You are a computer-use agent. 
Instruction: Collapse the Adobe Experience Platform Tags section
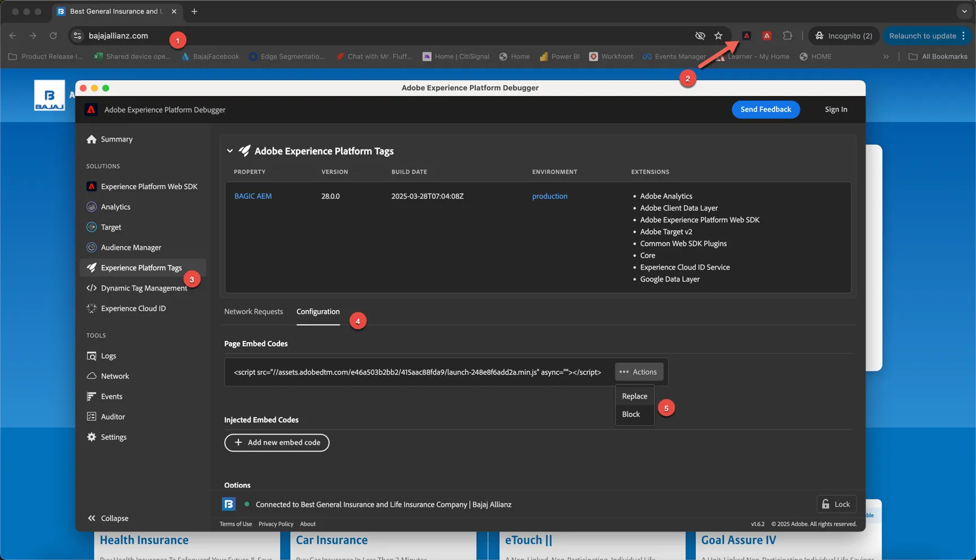(230, 151)
